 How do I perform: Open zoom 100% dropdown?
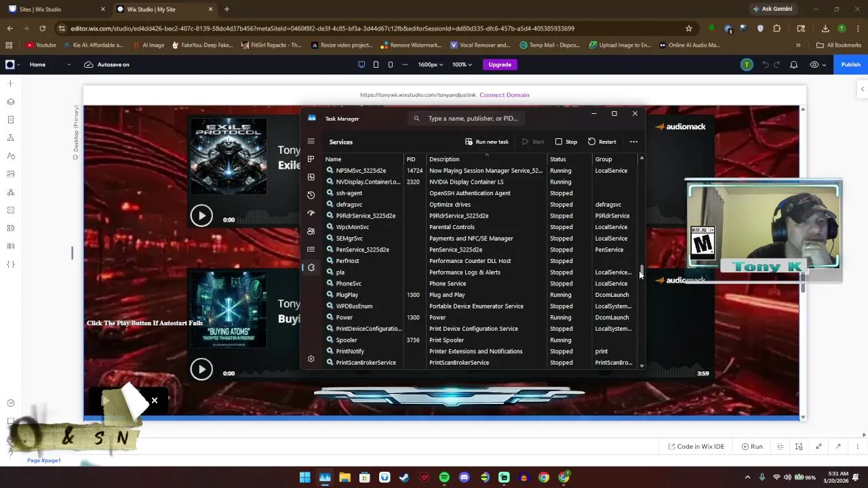[x=462, y=64]
